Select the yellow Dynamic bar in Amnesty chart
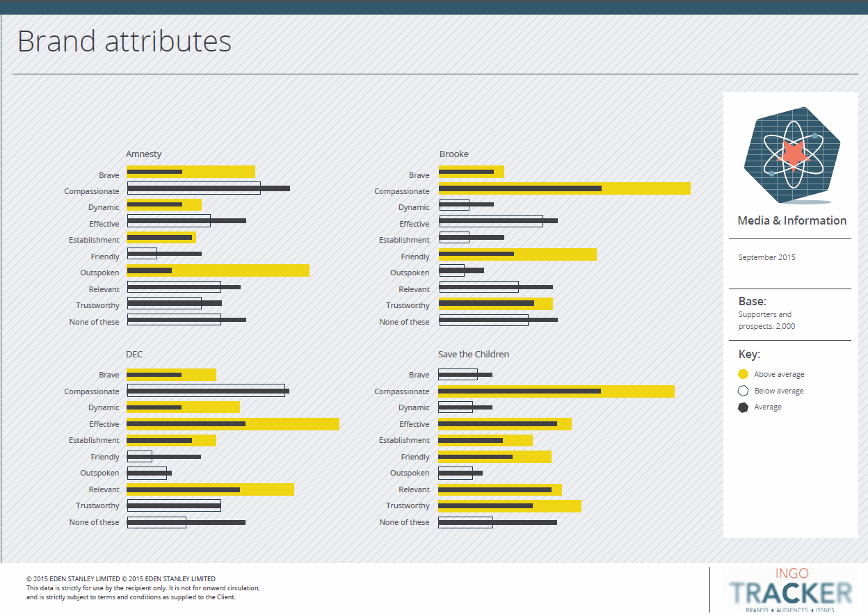Image resolution: width=868 pixels, height=616 pixels. coord(164,204)
